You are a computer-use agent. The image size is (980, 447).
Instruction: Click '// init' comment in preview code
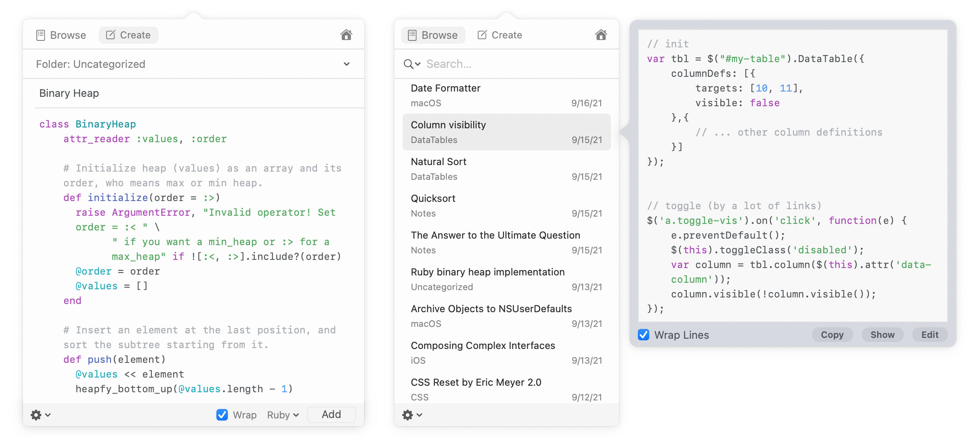668,44
